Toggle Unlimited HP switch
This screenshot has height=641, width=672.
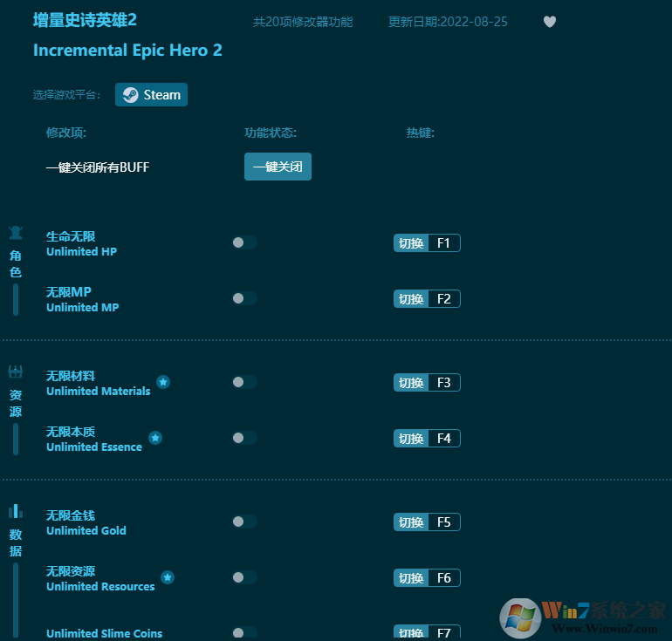point(244,242)
